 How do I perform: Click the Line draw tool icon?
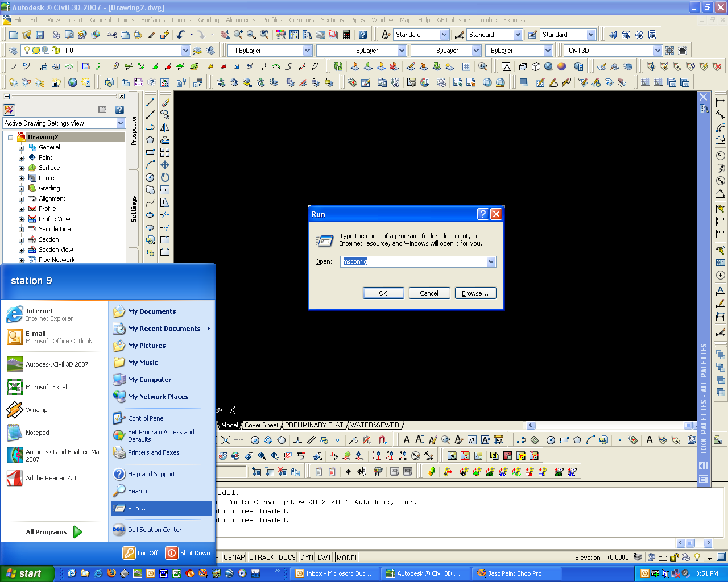point(150,102)
